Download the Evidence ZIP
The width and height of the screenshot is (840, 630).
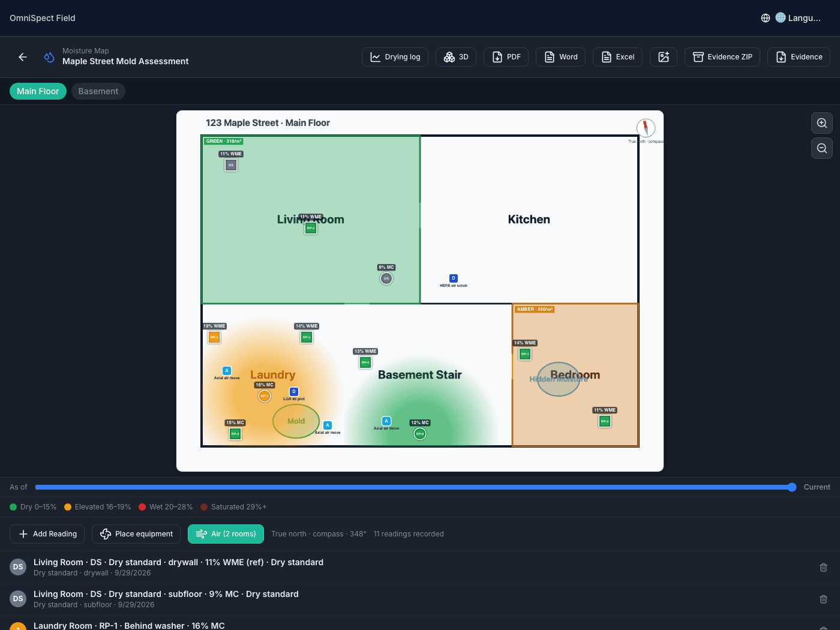[722, 57]
